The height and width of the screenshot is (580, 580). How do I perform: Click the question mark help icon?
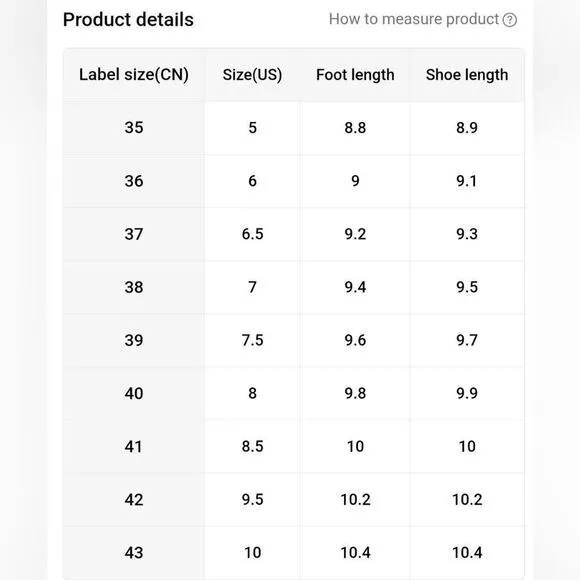509,20
